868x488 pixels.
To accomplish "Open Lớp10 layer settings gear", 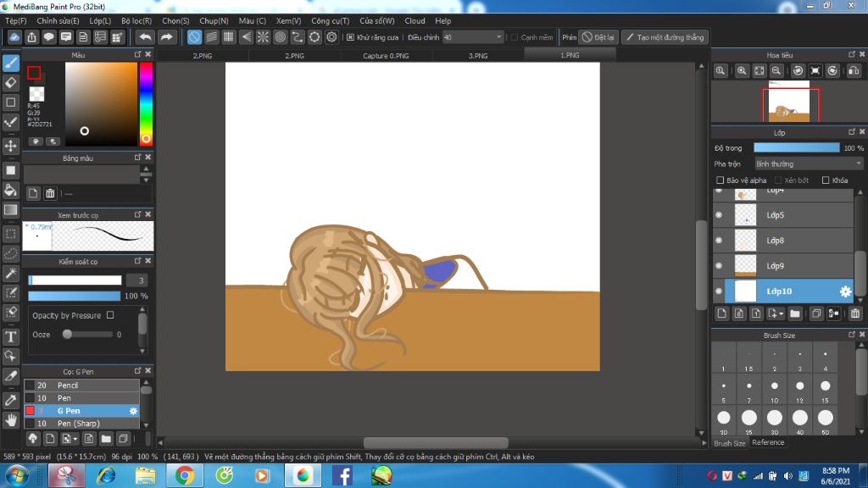I will point(845,291).
